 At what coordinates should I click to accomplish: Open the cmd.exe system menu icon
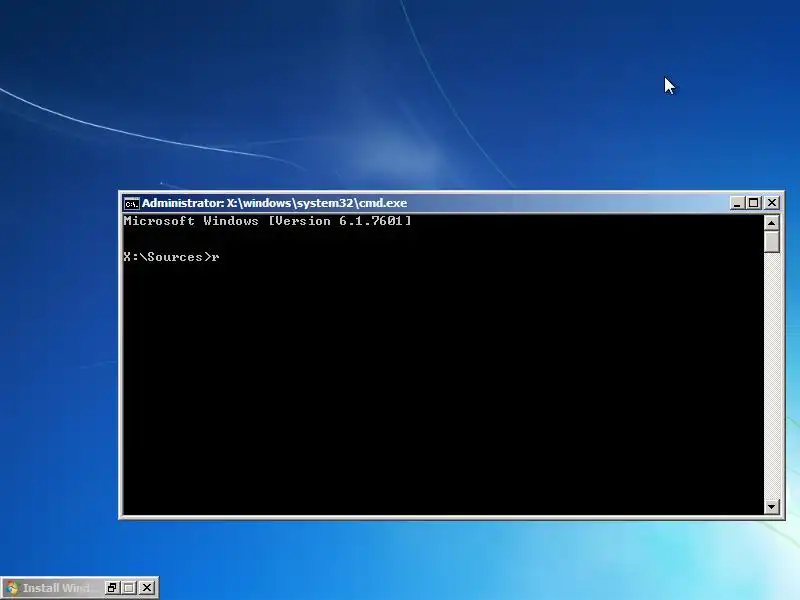coord(131,203)
